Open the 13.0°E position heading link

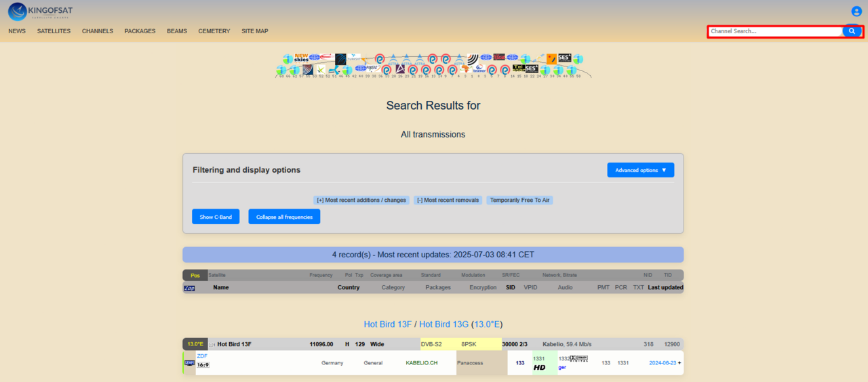point(487,324)
